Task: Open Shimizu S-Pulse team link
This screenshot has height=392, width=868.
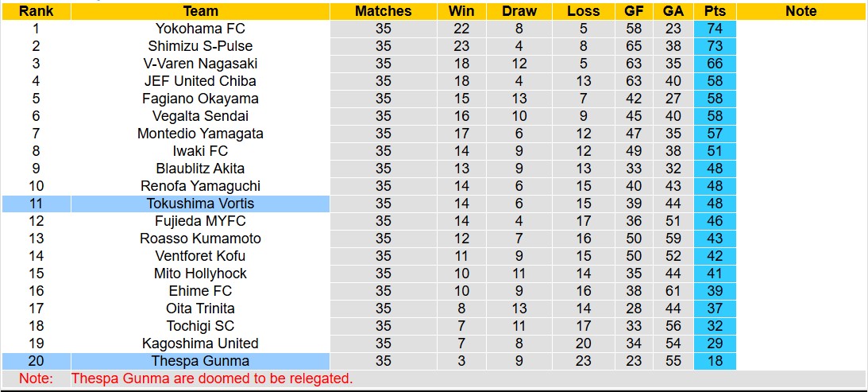Action: pos(200,46)
